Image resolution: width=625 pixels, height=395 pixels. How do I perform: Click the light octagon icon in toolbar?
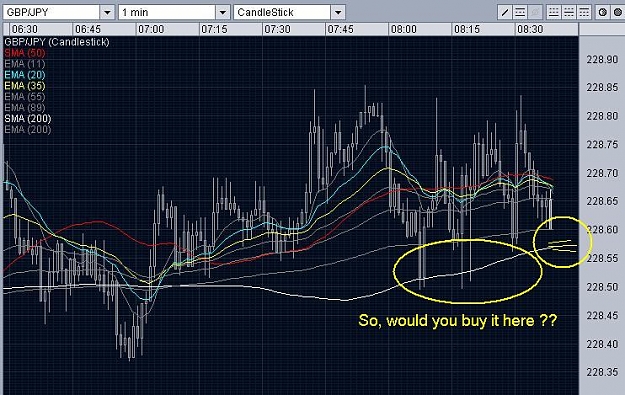(603, 12)
